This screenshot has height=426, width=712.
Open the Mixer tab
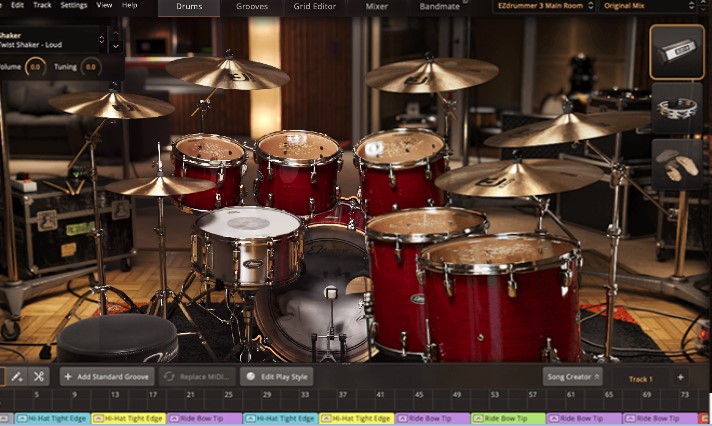click(x=377, y=6)
